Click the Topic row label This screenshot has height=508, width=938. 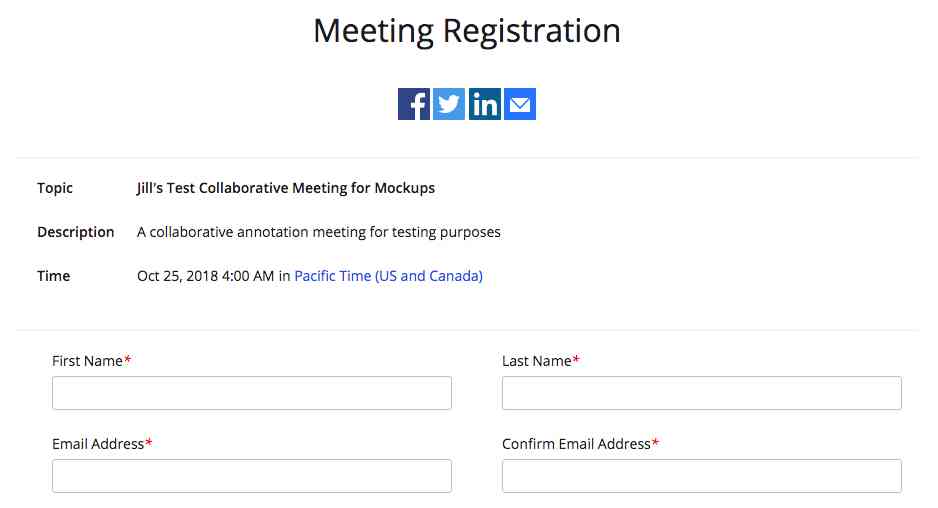pyautogui.click(x=54, y=188)
